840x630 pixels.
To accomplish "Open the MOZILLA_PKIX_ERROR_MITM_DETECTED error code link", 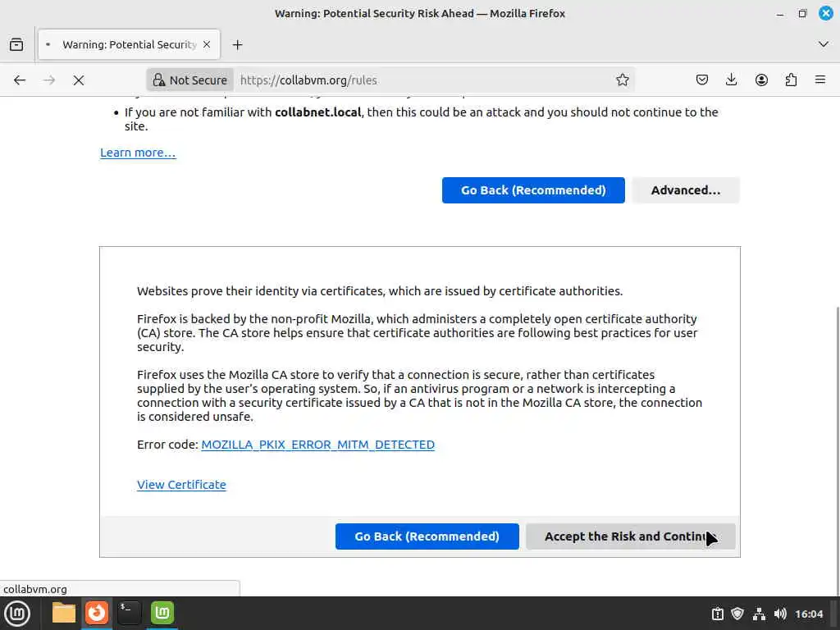I will pyautogui.click(x=317, y=445).
